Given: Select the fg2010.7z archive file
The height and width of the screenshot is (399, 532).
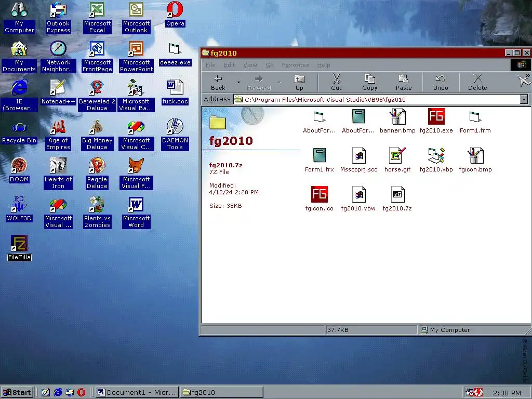Looking at the screenshot, I should [x=397, y=199].
